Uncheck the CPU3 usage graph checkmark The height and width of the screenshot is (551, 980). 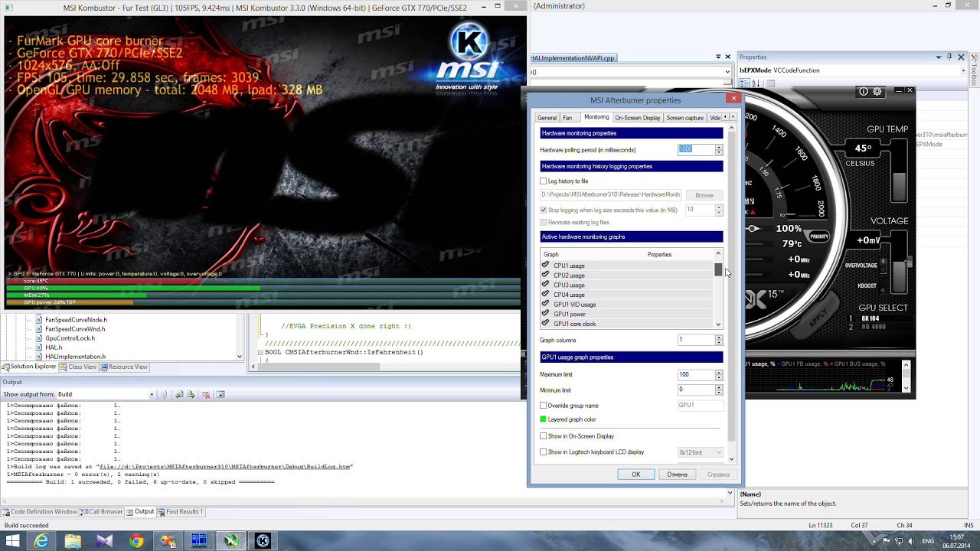tap(546, 285)
